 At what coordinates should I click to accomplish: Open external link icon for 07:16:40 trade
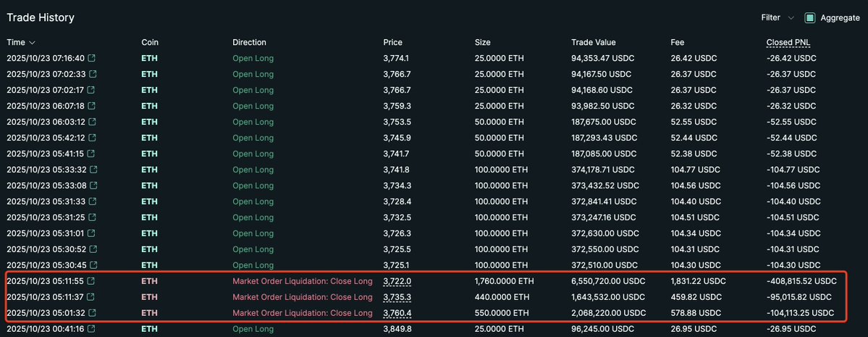92,58
